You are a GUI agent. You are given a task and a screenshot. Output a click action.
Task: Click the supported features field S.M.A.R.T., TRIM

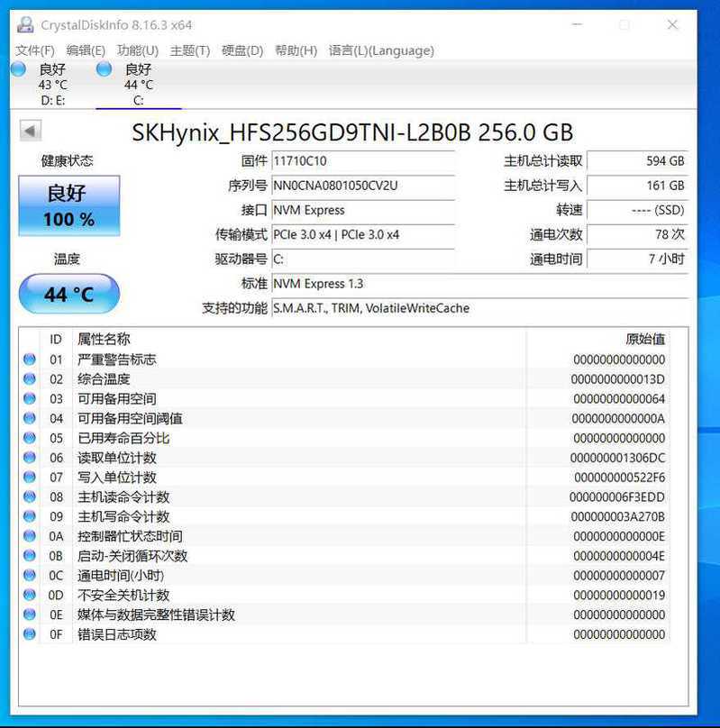tap(479, 308)
